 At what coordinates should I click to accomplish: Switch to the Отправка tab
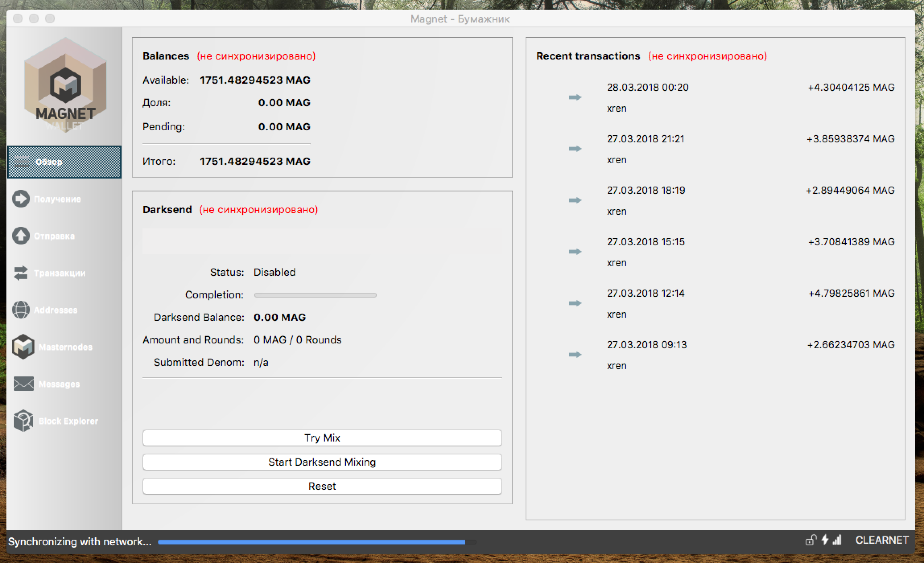point(64,236)
